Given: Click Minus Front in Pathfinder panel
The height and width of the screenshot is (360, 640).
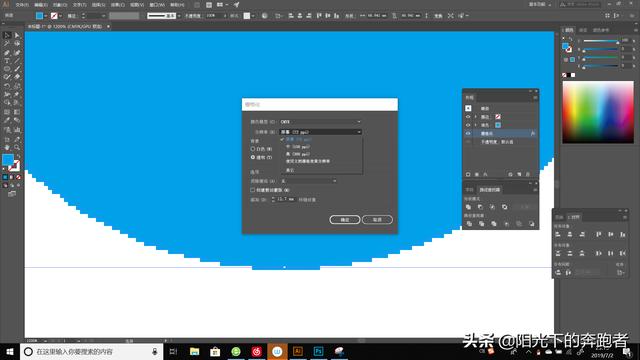Looking at the screenshot, I should [480, 207].
